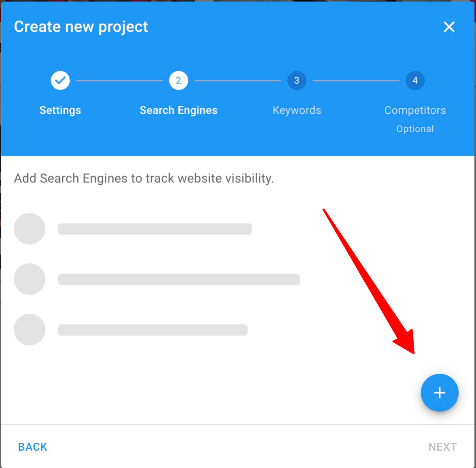Select the first placeholder text bar
Screen dimensions: 476x468
[x=155, y=229]
